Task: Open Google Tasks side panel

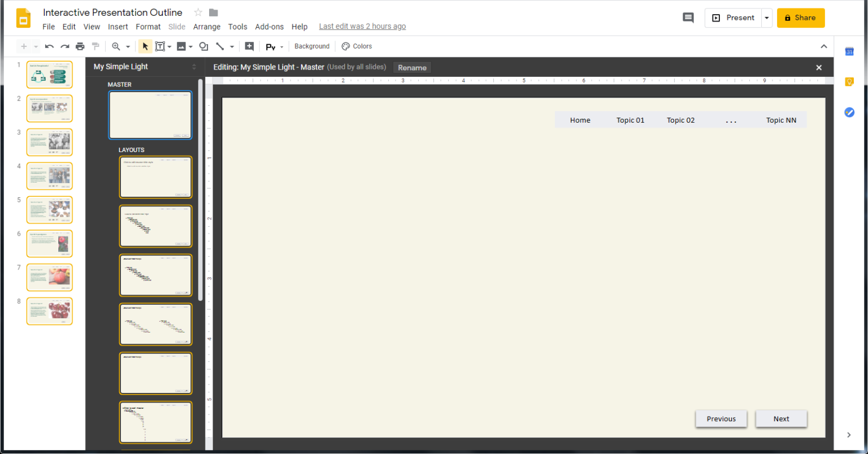Action: [x=849, y=112]
